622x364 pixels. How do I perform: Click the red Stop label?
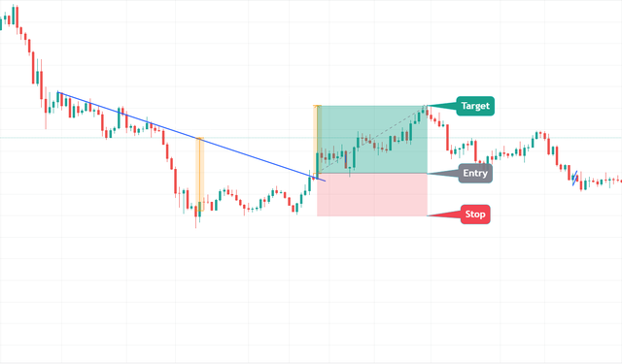coord(475,215)
